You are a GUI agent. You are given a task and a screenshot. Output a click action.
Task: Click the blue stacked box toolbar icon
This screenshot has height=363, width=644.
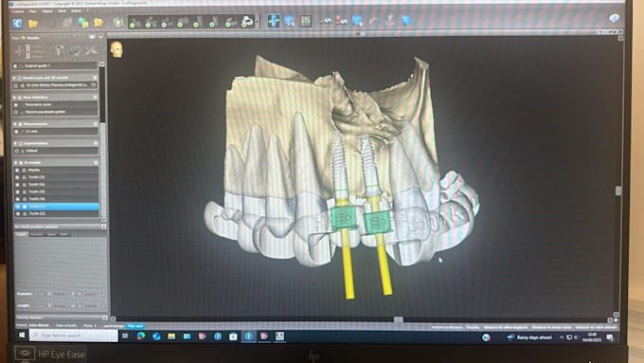point(357,20)
